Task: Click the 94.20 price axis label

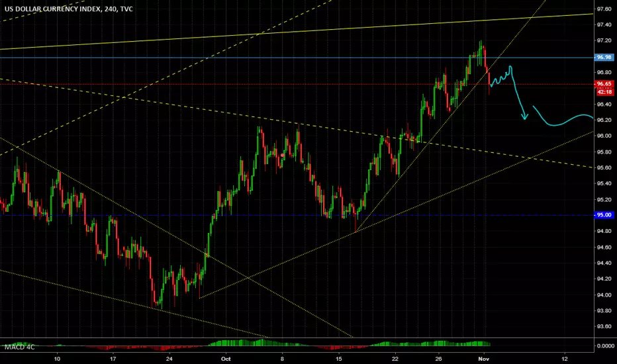Action: click(x=604, y=279)
